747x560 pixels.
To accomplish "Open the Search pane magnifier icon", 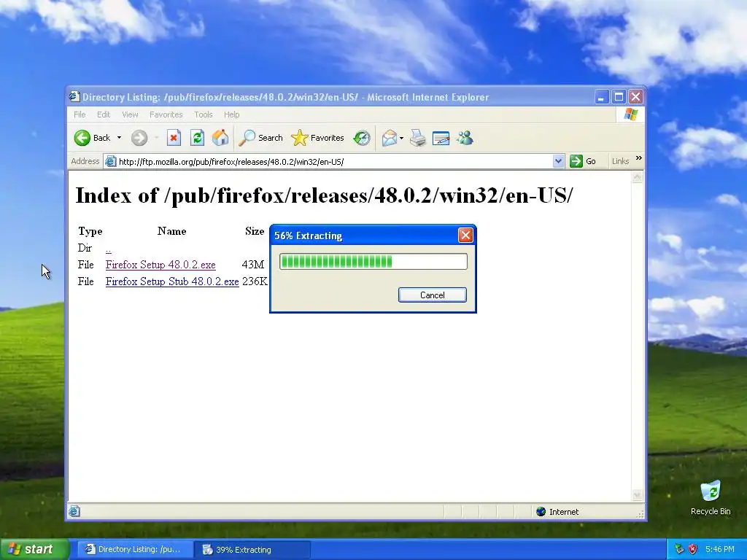I will pyautogui.click(x=247, y=138).
